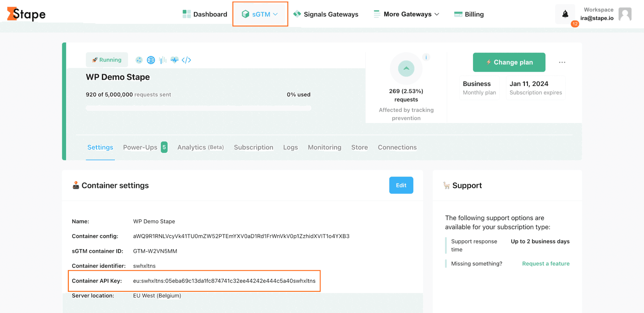Click the info icon near tracking prevention
The image size is (644, 313).
coord(426,57)
